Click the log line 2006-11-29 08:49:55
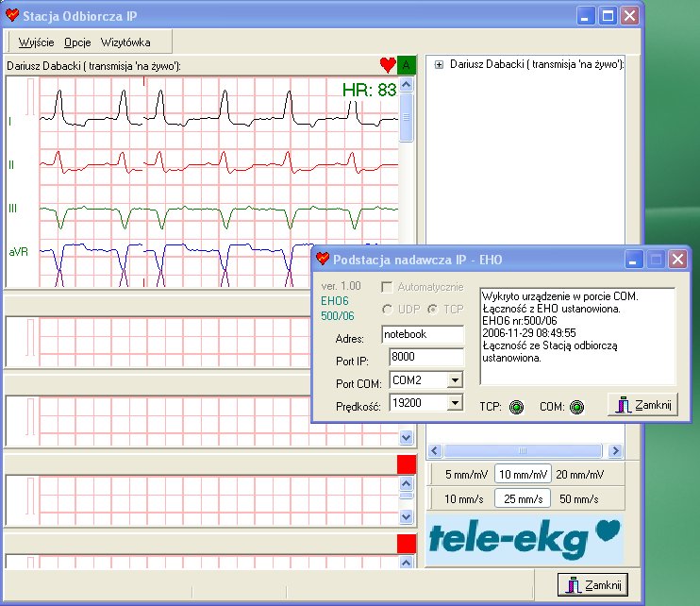The image size is (700, 606). [529, 332]
